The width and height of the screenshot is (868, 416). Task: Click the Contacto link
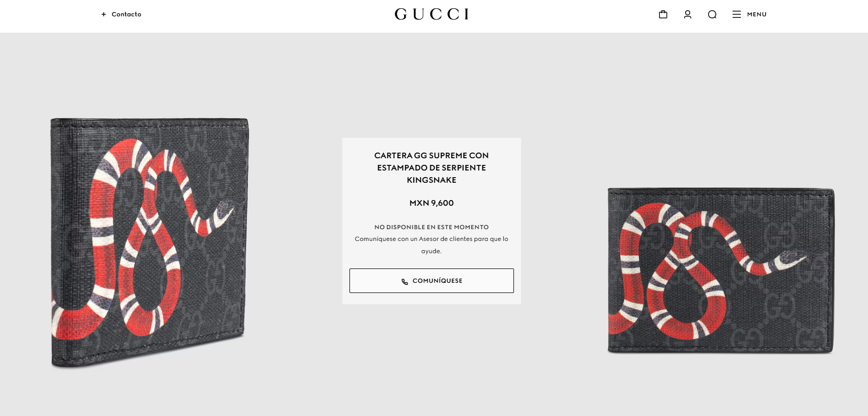pos(126,14)
